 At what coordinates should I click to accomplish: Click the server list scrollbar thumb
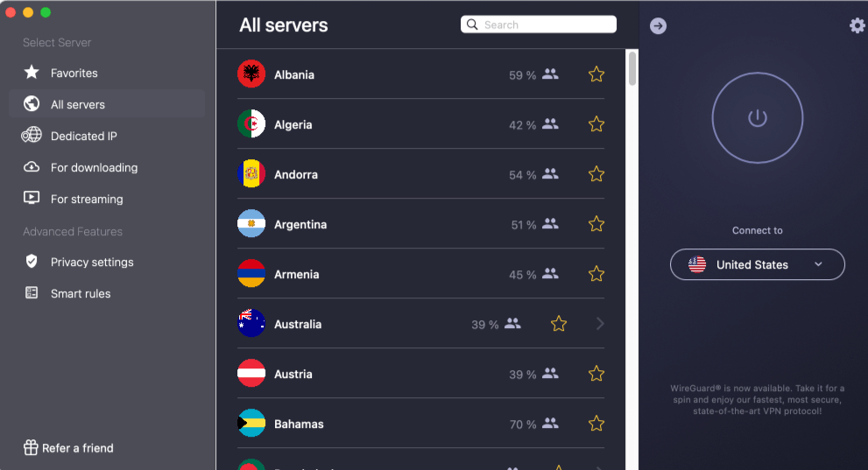(x=632, y=68)
